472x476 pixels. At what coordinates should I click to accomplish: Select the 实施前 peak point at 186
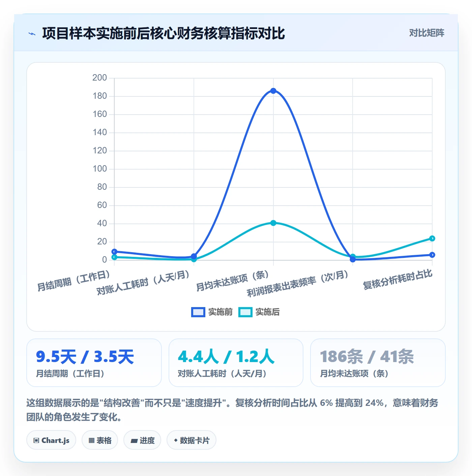(x=273, y=91)
